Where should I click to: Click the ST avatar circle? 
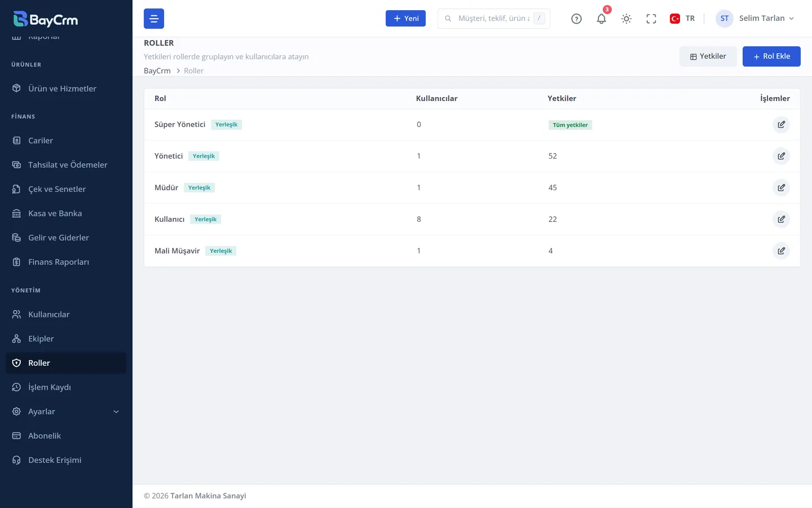(725, 19)
